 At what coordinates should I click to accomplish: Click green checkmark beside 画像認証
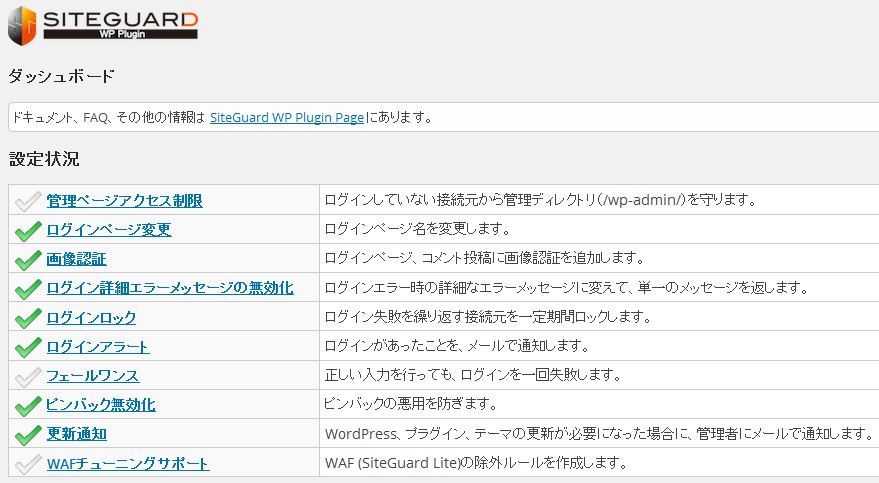[x=27, y=259]
